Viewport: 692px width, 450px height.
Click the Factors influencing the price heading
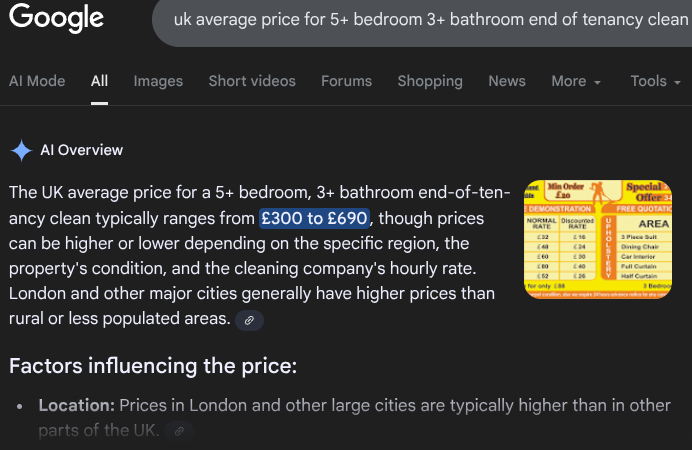[153, 366]
